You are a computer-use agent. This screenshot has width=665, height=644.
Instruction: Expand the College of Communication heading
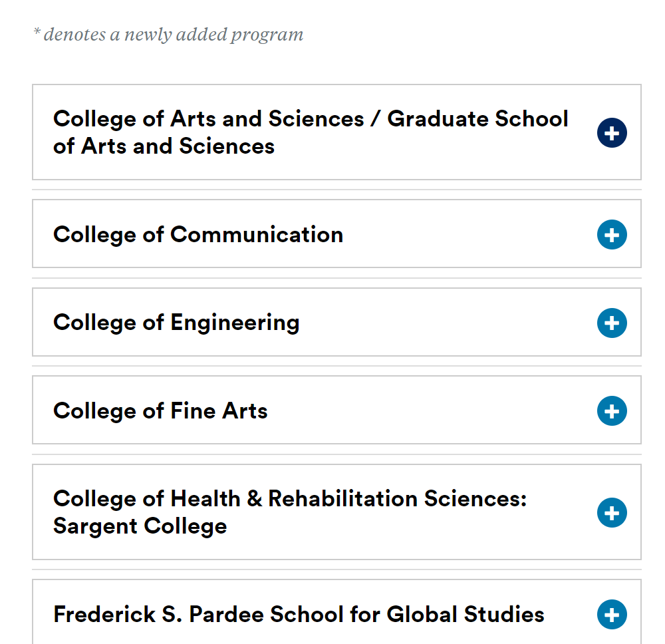[198, 235]
